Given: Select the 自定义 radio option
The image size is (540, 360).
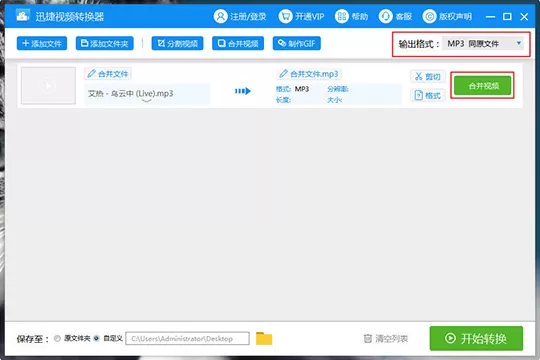Looking at the screenshot, I should pos(96,339).
